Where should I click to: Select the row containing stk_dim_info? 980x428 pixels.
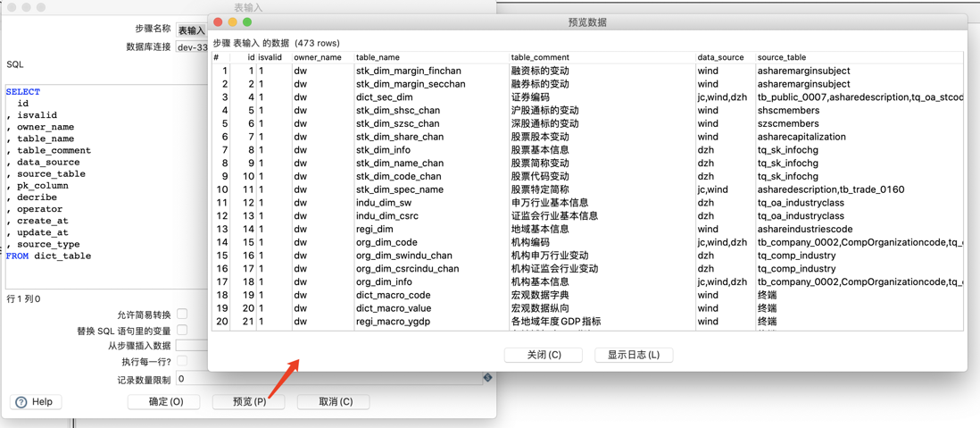pos(587,150)
